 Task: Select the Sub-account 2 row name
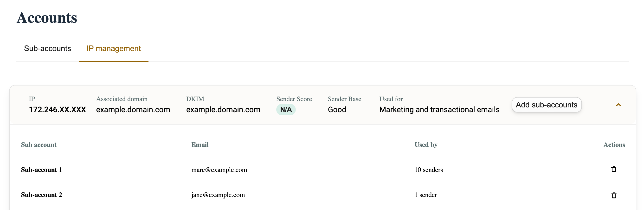[41, 195]
